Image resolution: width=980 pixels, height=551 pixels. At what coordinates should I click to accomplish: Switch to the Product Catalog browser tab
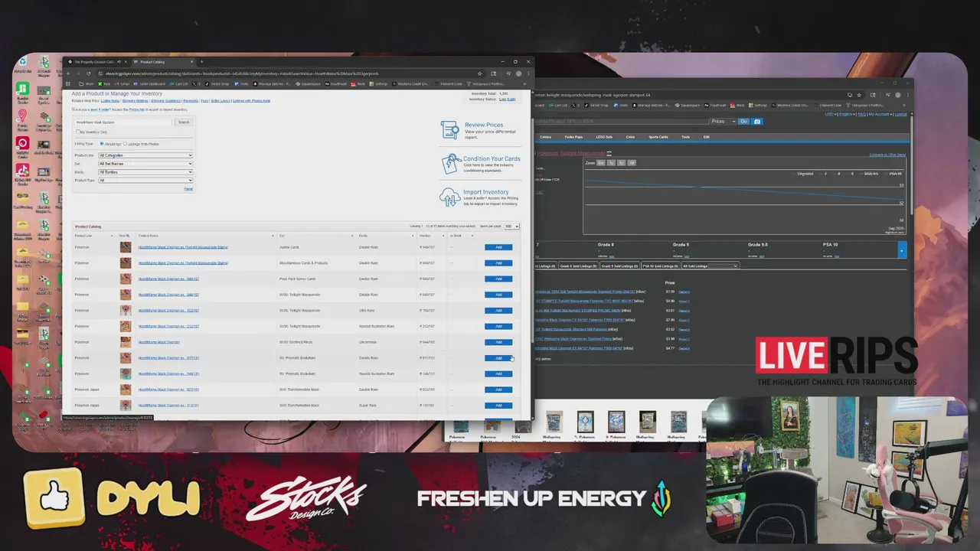(164, 62)
